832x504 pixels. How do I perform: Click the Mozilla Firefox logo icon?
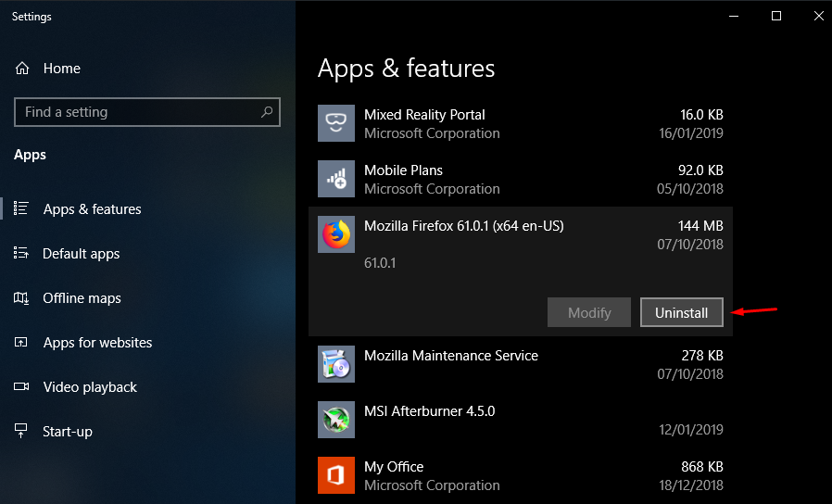tap(336, 234)
